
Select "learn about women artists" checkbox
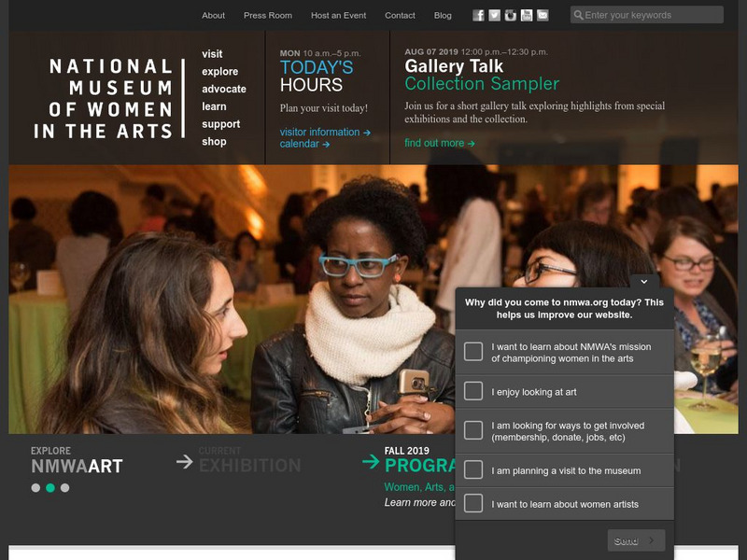(473, 503)
